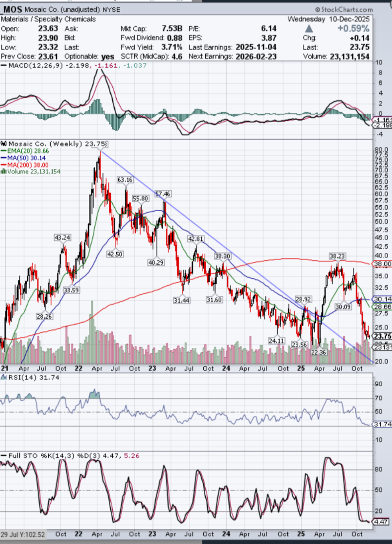Click the StockCharts.com logo text
Image resolution: width=392 pixels, height=544 pixels.
click(x=344, y=9)
